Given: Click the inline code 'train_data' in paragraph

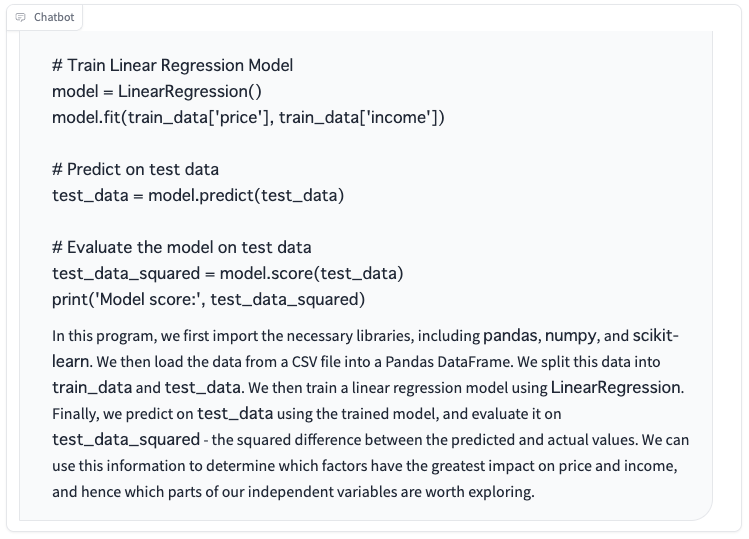Looking at the screenshot, I should click(92, 388).
